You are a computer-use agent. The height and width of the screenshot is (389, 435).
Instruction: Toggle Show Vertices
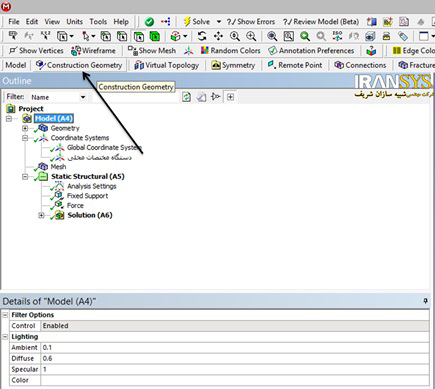36,51
